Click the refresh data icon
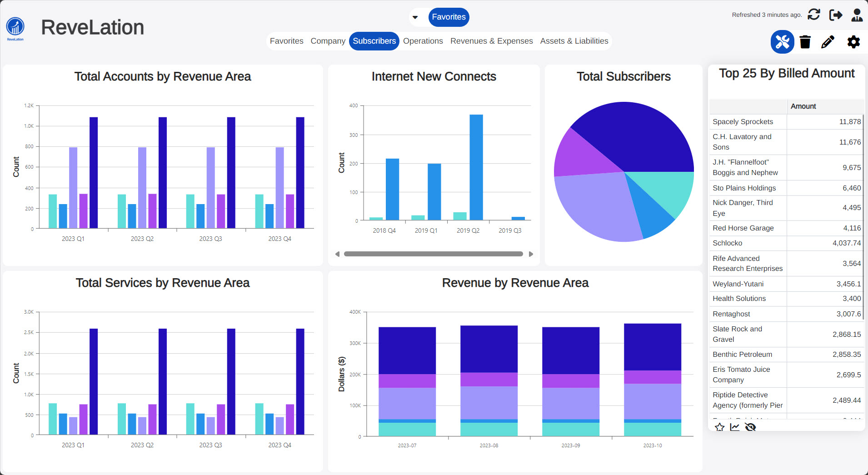Image resolution: width=868 pixels, height=475 pixels. tap(813, 15)
